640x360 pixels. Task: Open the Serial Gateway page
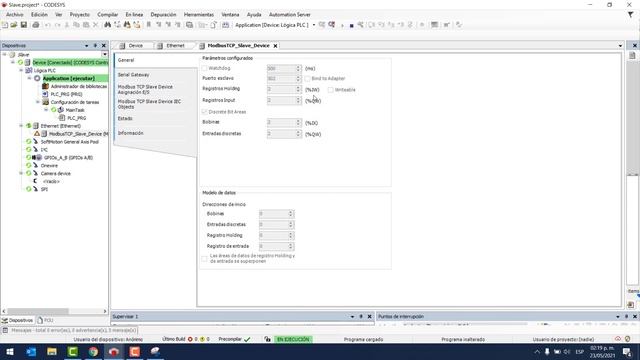133,75
